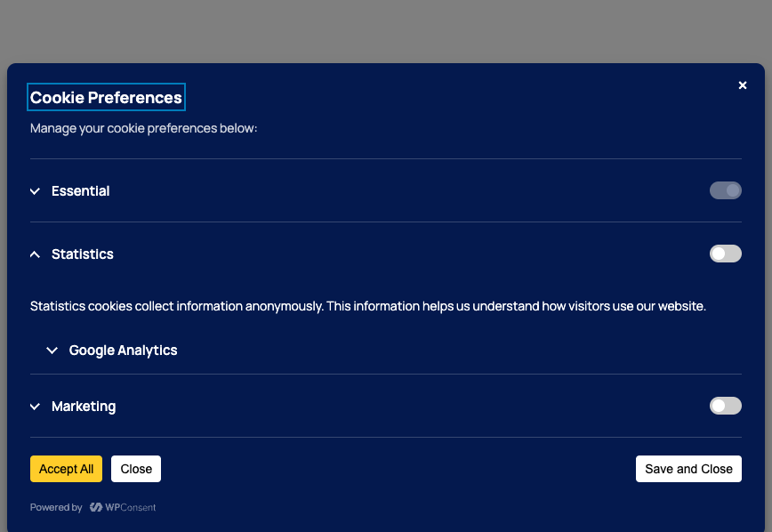Click the Essential category label

coord(80,190)
